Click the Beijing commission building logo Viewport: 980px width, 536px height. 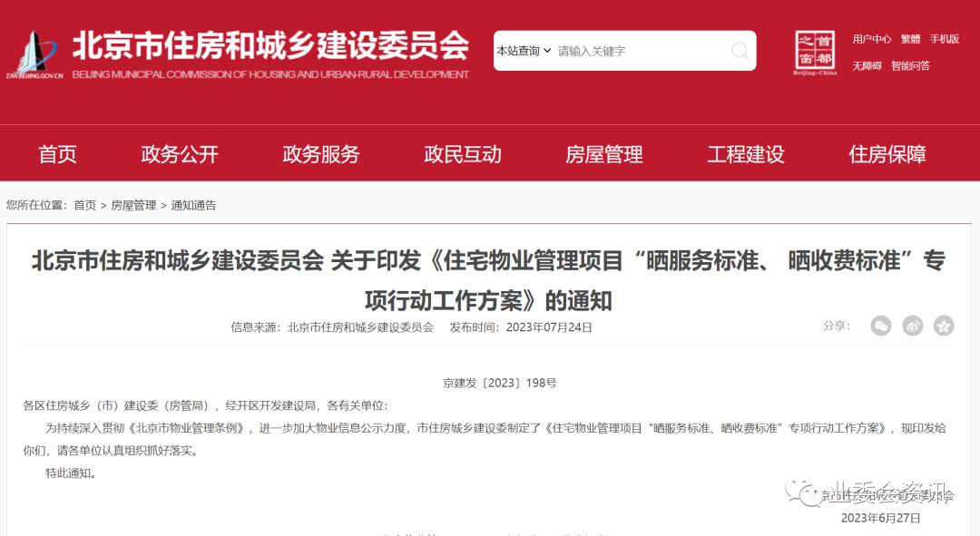(35, 55)
